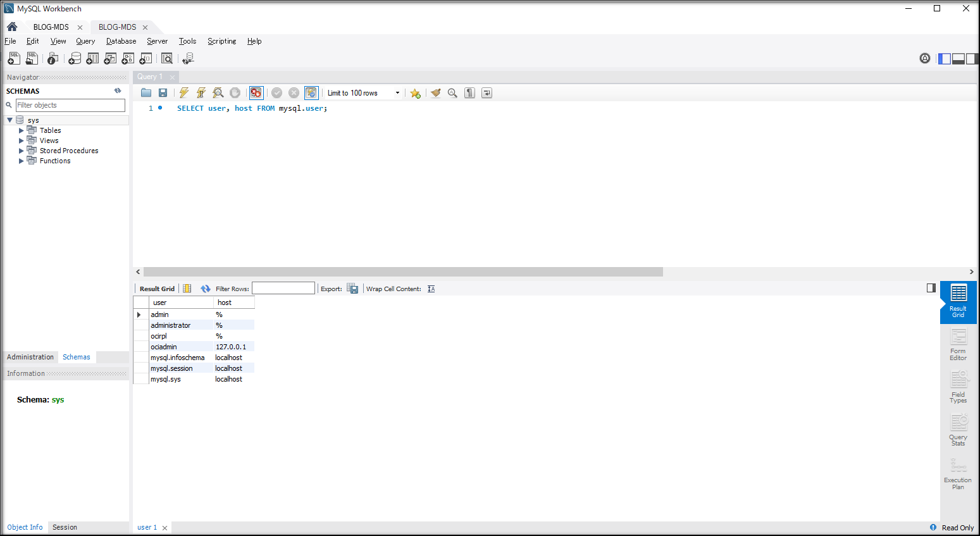The width and height of the screenshot is (980, 536).
Task: Execute statement under cursor icon
Action: pos(201,93)
